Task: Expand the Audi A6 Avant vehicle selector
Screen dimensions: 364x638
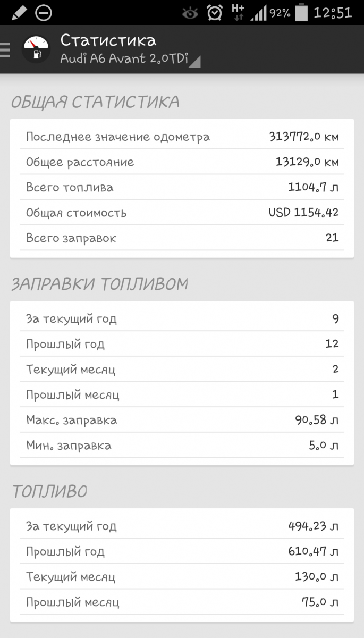Action: [130, 58]
